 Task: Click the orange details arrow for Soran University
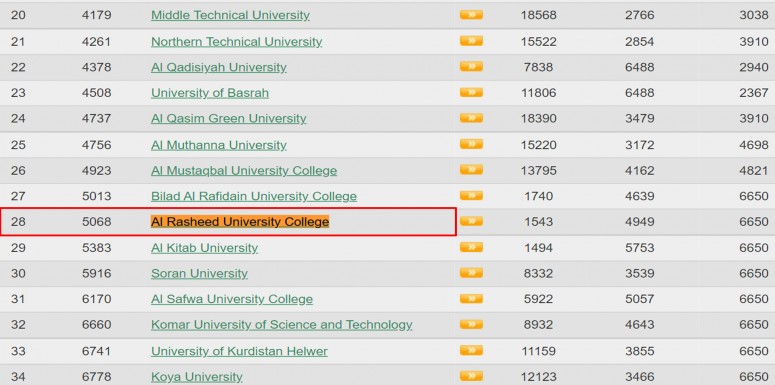point(471,272)
